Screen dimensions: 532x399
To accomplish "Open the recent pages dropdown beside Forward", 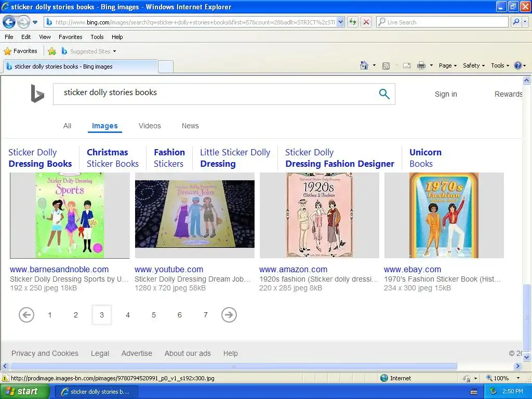I will pyautogui.click(x=35, y=22).
